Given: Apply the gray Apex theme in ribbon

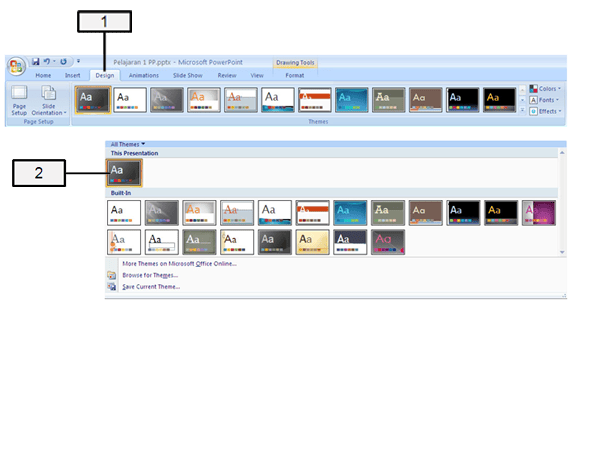Looking at the screenshot, I should pos(167,100).
